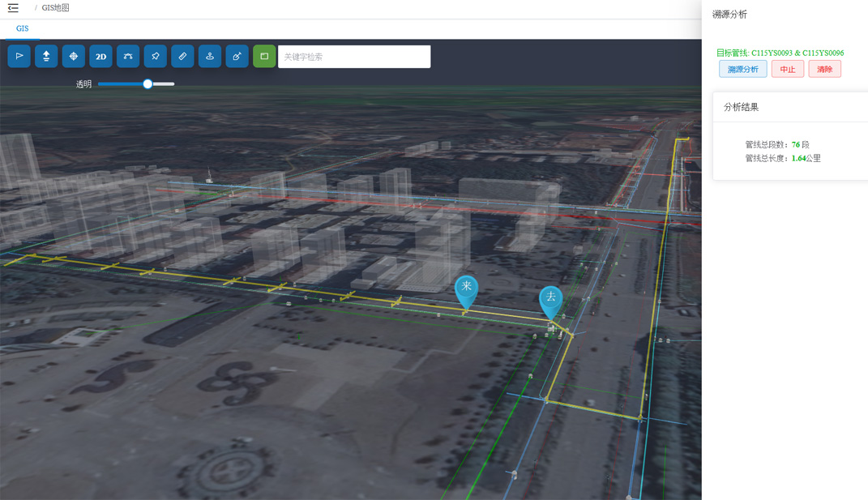The height and width of the screenshot is (500, 868).
Task: Click the excavation shovel tool icon
Action: coord(237,56)
